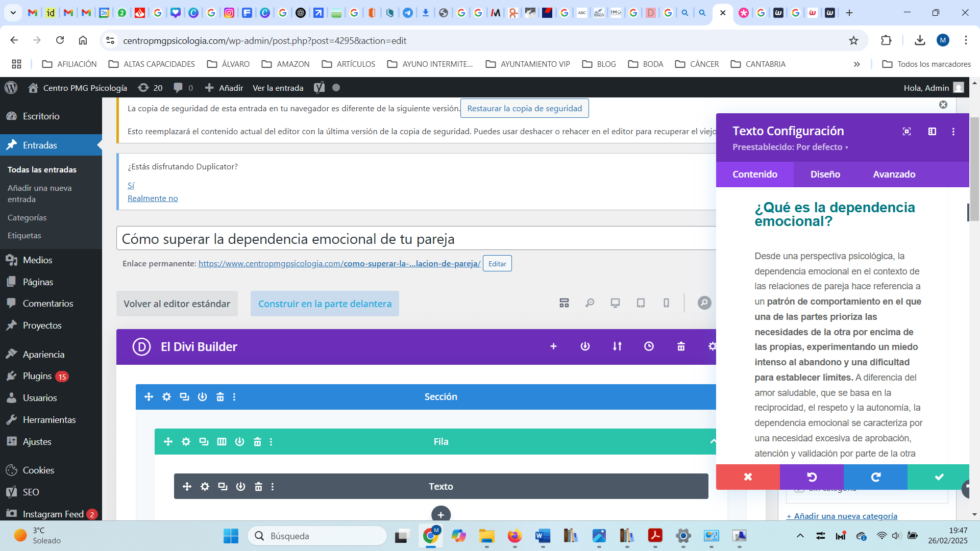The width and height of the screenshot is (980, 551).
Task: Click Volver al editor estándar button
Action: pos(177,304)
